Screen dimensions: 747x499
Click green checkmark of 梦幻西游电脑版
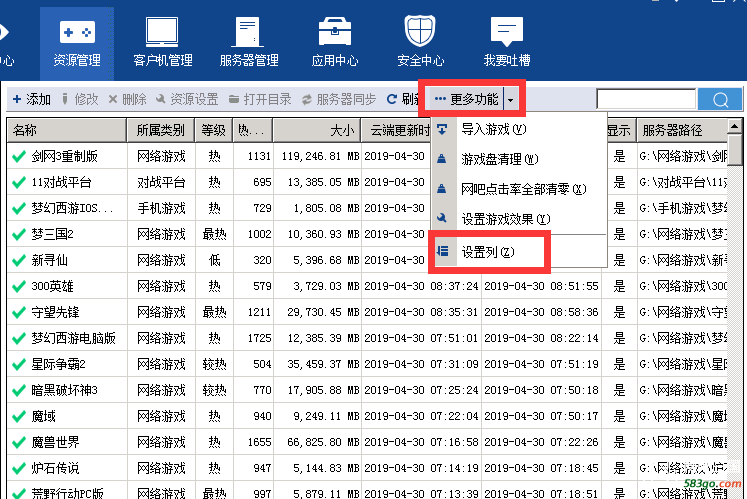tap(19, 338)
